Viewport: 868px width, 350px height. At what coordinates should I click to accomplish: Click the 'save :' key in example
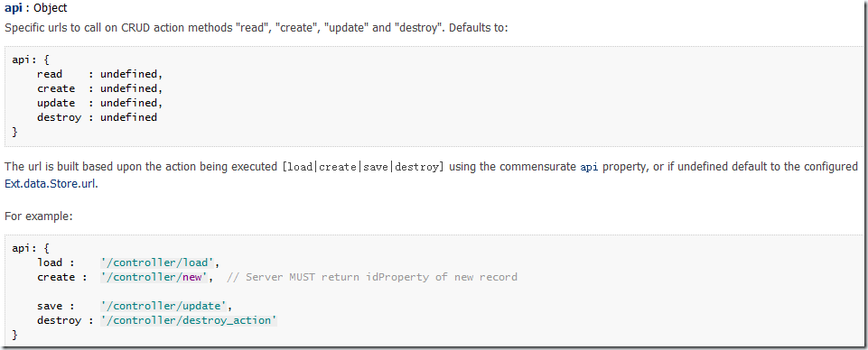coord(56,306)
